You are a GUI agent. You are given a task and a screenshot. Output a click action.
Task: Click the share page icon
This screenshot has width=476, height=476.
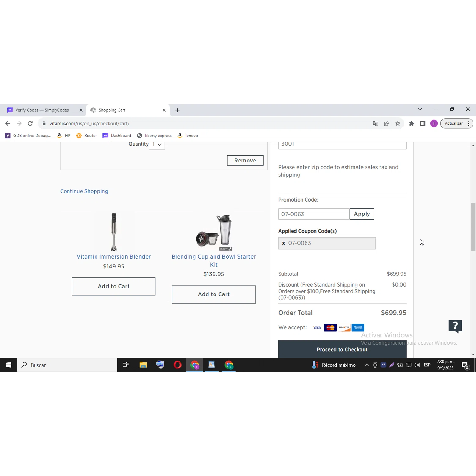coord(387,123)
